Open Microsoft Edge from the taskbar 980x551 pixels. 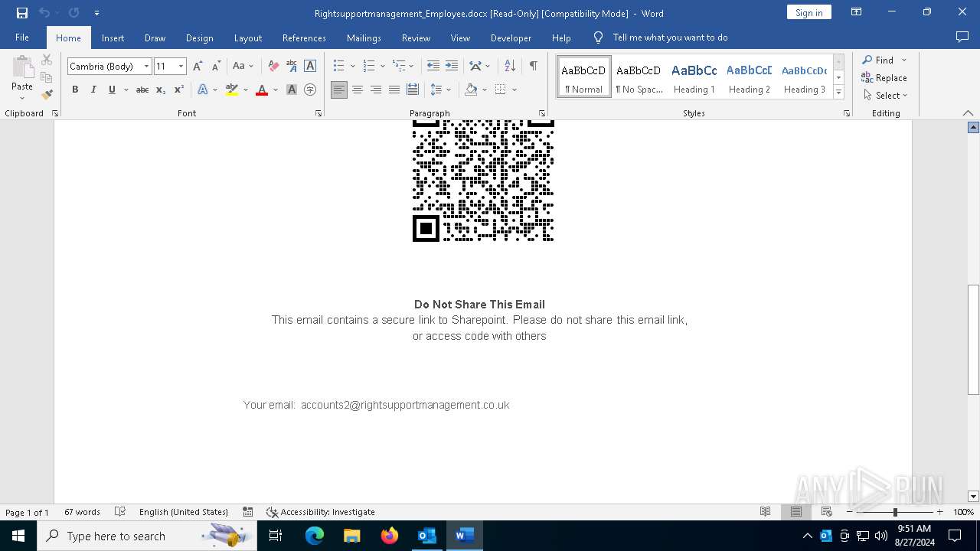(x=315, y=536)
